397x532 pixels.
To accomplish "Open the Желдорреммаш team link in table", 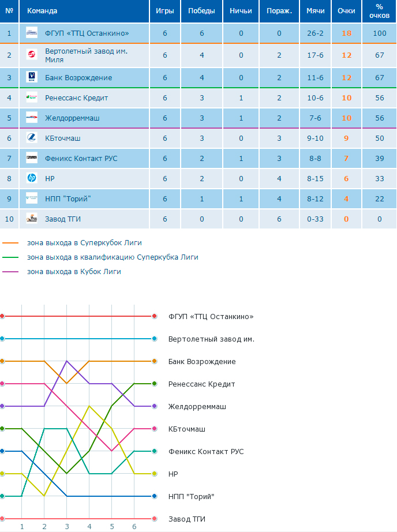I will (x=72, y=118).
